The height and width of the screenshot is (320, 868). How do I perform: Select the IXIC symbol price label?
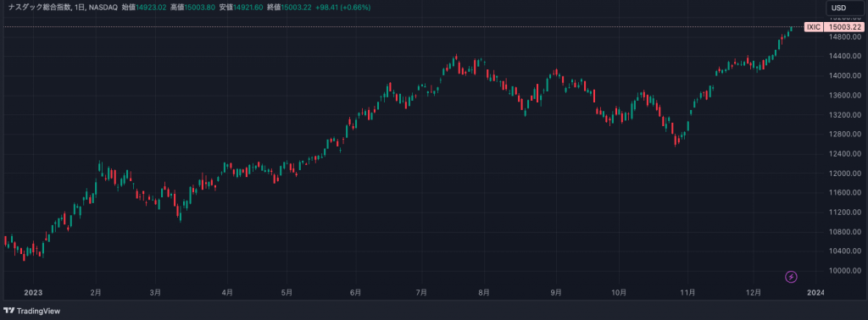[814, 26]
